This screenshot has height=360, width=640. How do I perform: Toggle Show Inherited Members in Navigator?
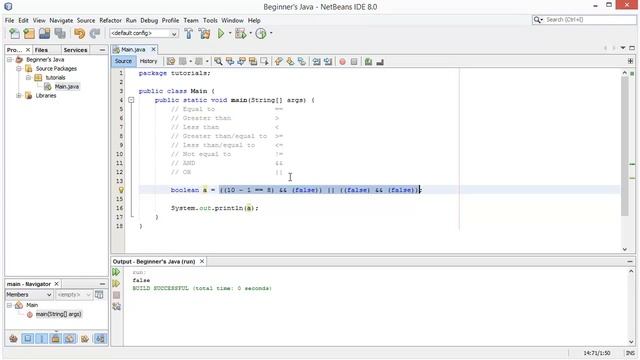pyautogui.click(x=13, y=338)
